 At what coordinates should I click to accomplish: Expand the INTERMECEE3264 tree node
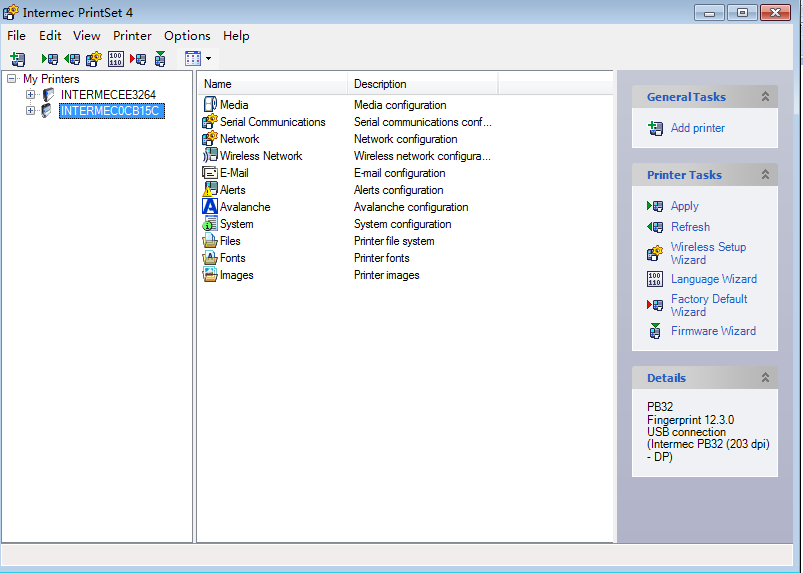point(30,95)
